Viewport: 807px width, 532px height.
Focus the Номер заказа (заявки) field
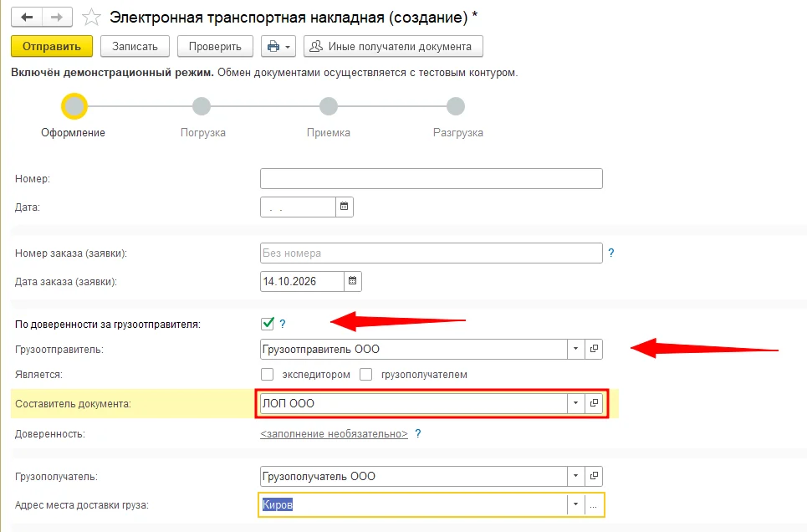coord(432,253)
